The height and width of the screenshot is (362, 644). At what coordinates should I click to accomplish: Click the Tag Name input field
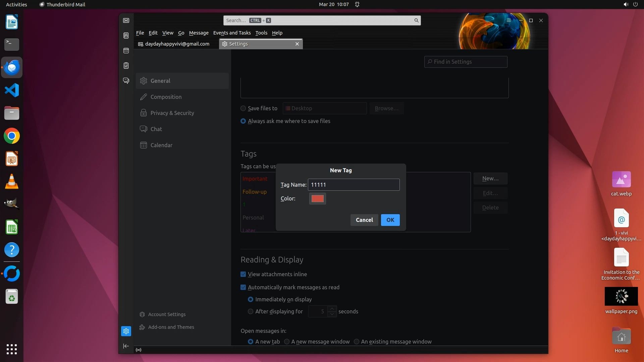coord(354,185)
